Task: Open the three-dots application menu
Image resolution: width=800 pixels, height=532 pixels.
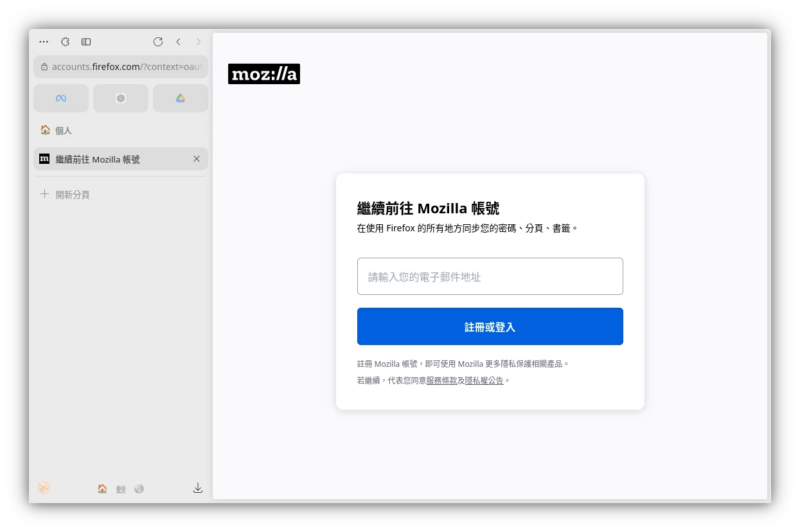Action: tap(44, 42)
